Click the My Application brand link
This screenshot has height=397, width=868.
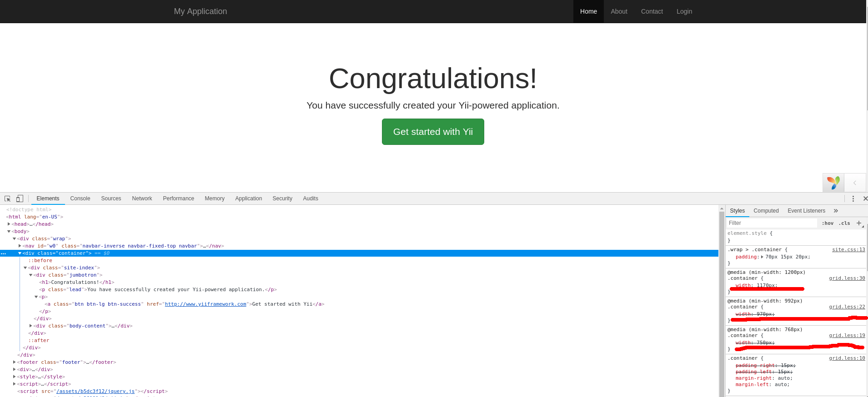(x=200, y=11)
